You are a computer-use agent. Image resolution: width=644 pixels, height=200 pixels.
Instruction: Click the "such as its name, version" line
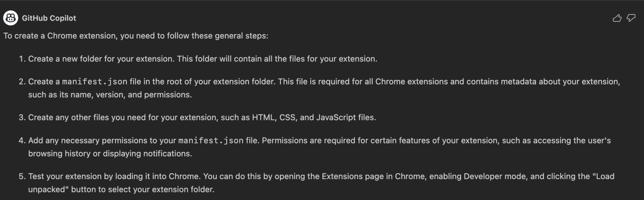pyautogui.click(x=110, y=95)
